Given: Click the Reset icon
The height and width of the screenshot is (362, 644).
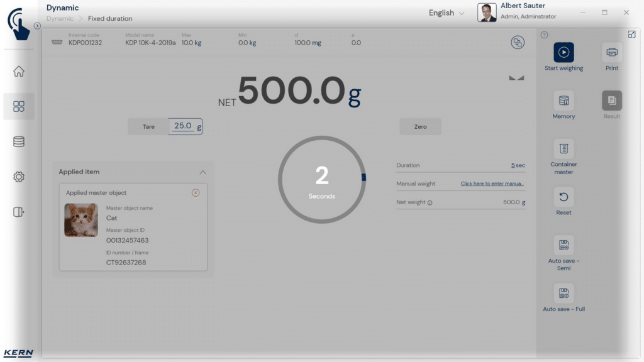Looking at the screenshot, I should coord(563,197).
